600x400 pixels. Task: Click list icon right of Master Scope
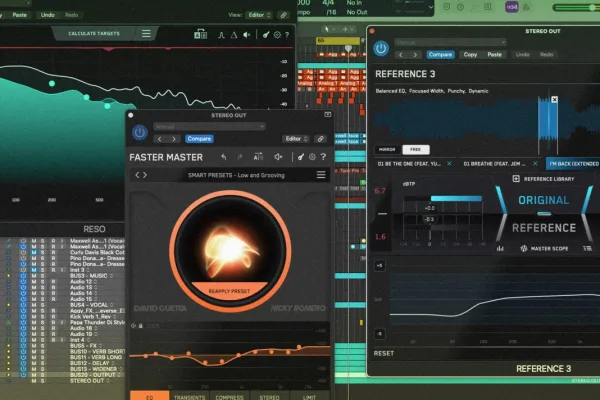tap(587, 248)
